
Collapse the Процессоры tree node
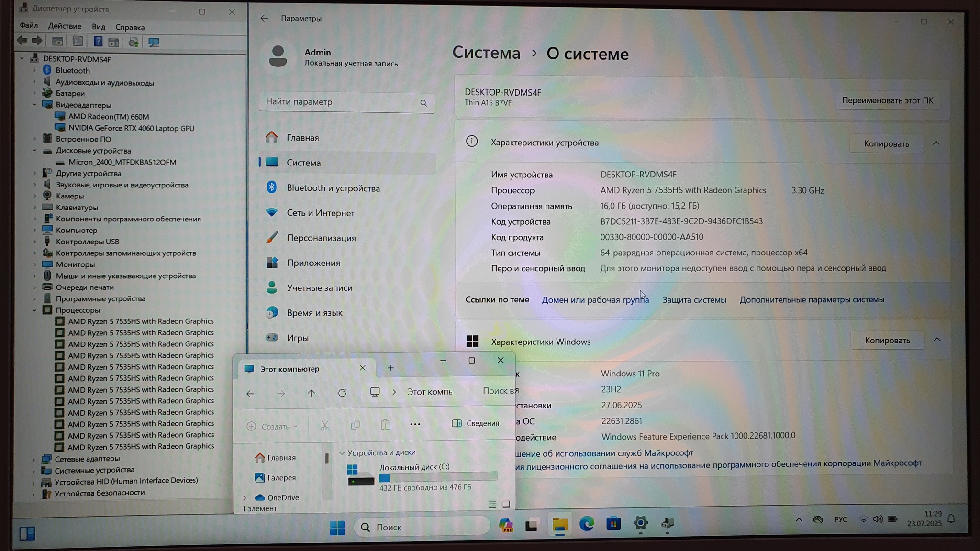(x=34, y=310)
